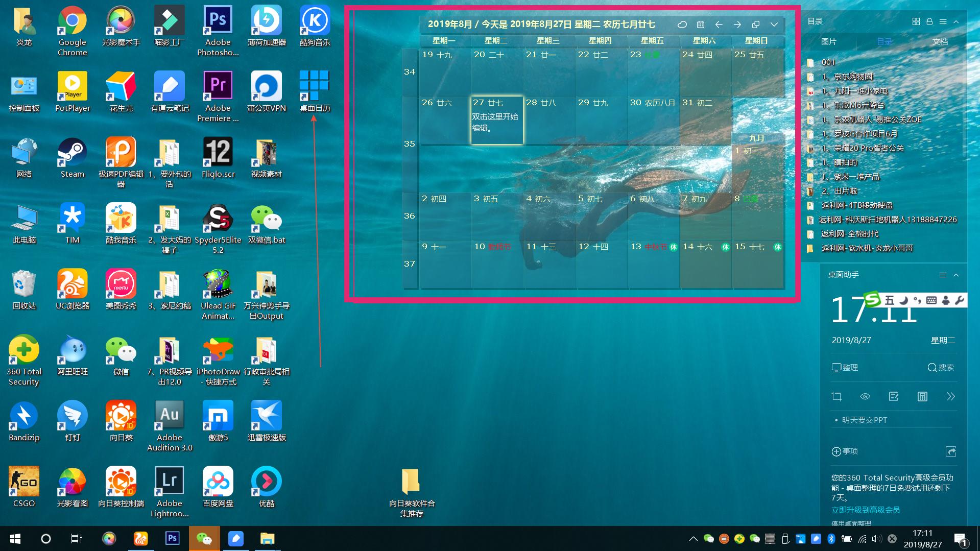This screenshot has width=980, height=551.
Task: Toggle the lock icon on the 目录 panel
Action: point(929,21)
